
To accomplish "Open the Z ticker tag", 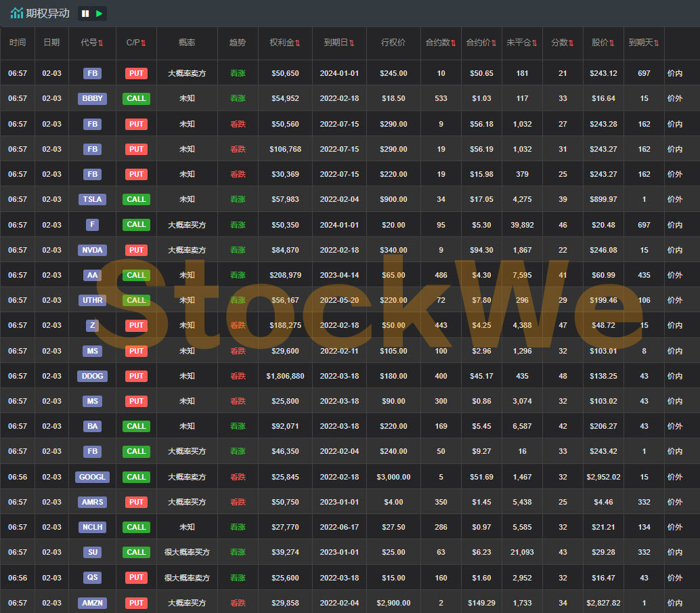I will [x=93, y=325].
